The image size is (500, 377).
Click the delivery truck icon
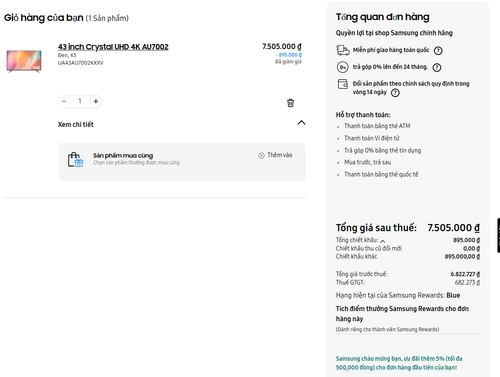(343, 50)
